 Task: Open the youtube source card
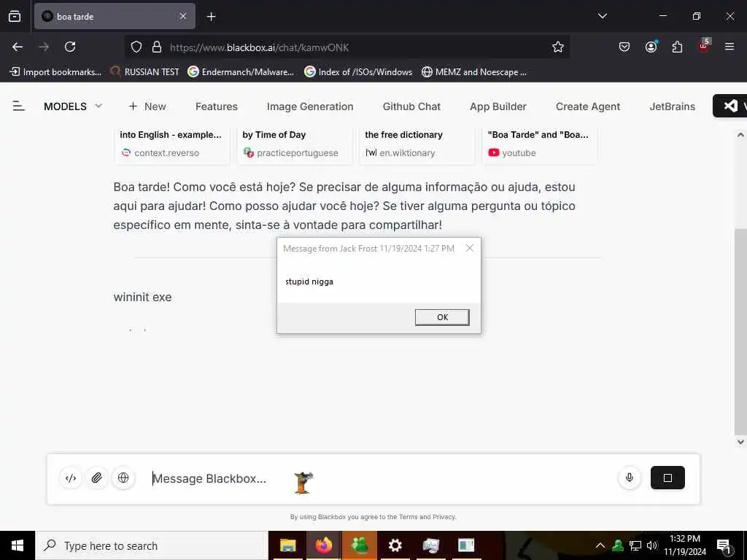pos(540,144)
